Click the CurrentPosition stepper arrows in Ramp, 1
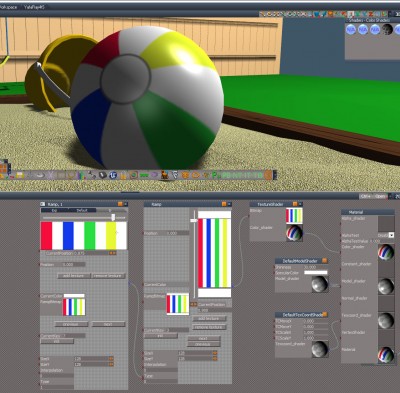This screenshot has height=393, width=400. 113,253
